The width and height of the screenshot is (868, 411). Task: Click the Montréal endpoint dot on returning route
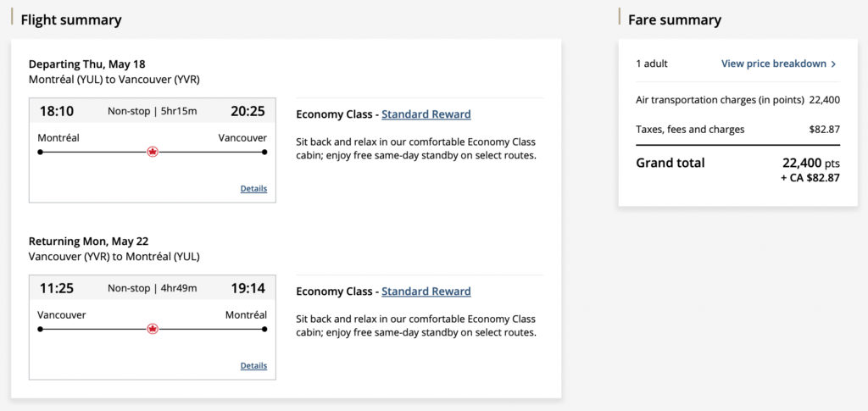click(265, 329)
